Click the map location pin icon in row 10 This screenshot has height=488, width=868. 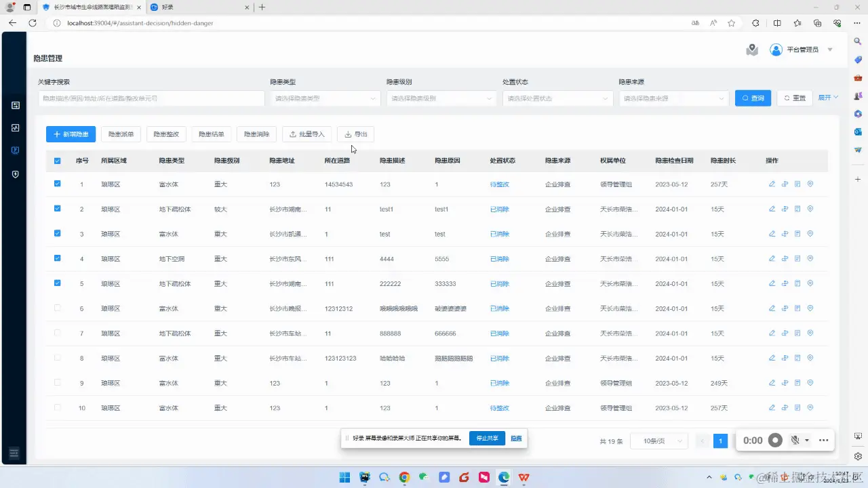point(810,407)
